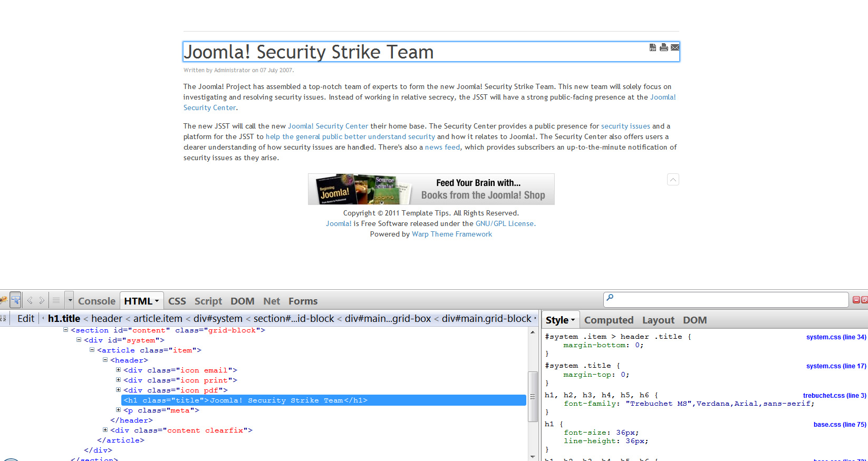Expand the p class="meta" node
This screenshot has height=461, width=868.
tap(119, 409)
